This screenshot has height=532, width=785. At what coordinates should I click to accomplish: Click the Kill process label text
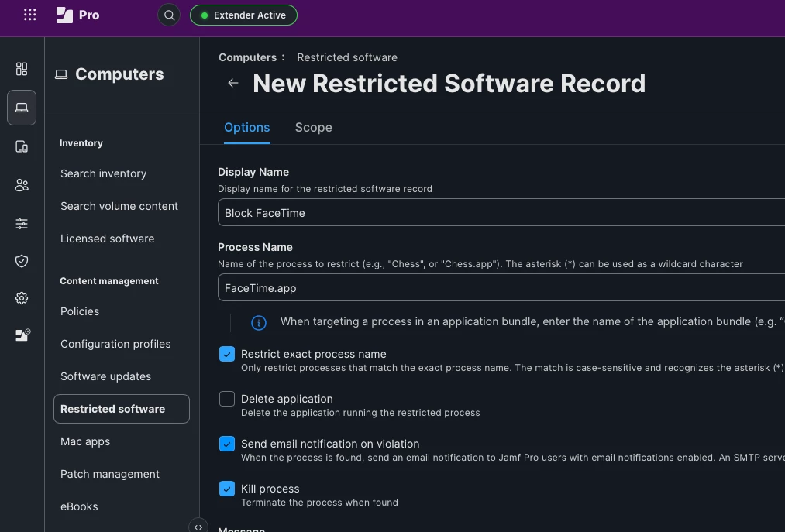(270, 489)
